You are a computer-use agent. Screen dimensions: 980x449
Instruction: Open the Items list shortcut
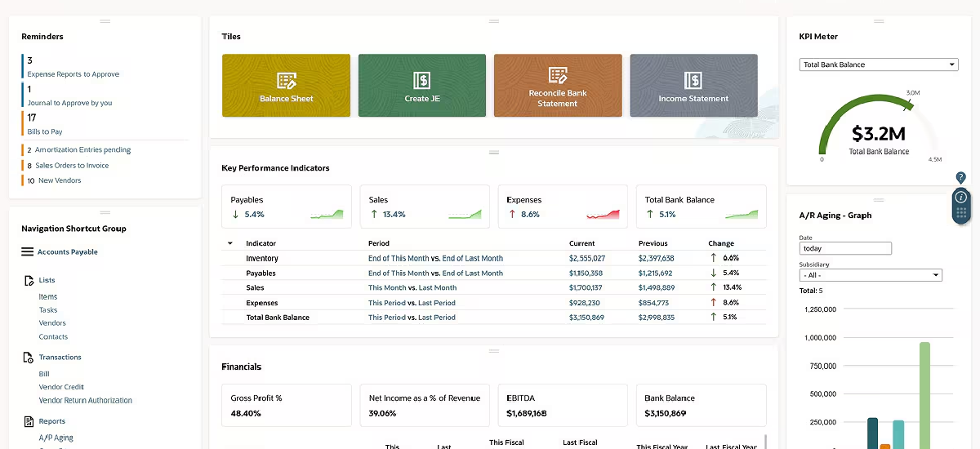coord(48,297)
